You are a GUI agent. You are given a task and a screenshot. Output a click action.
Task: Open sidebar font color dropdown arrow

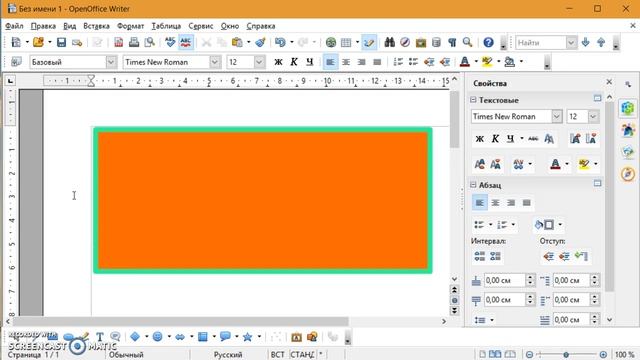[x=567, y=164]
